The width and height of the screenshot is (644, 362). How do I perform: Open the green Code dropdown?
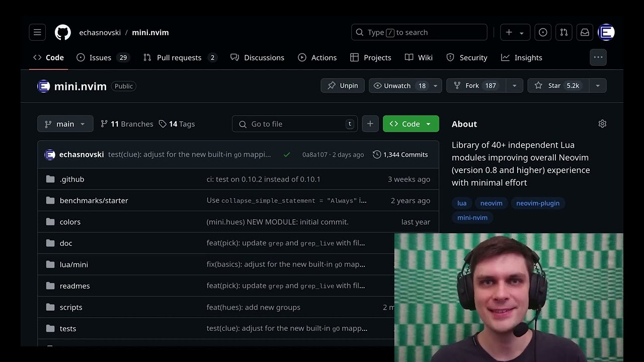click(411, 124)
